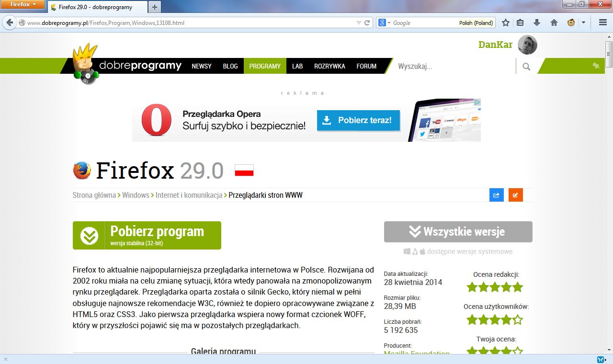Open the search engine dropdown next to Google
This screenshot has width=613, height=364.
point(388,22)
